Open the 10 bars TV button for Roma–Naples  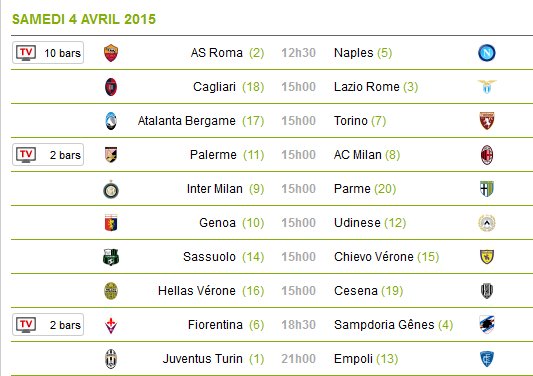click(48, 53)
